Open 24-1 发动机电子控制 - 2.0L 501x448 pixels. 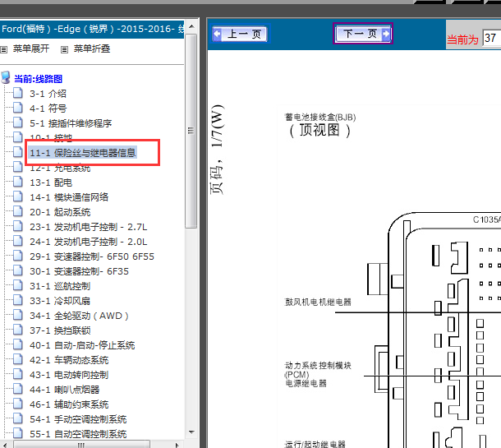click(89, 242)
